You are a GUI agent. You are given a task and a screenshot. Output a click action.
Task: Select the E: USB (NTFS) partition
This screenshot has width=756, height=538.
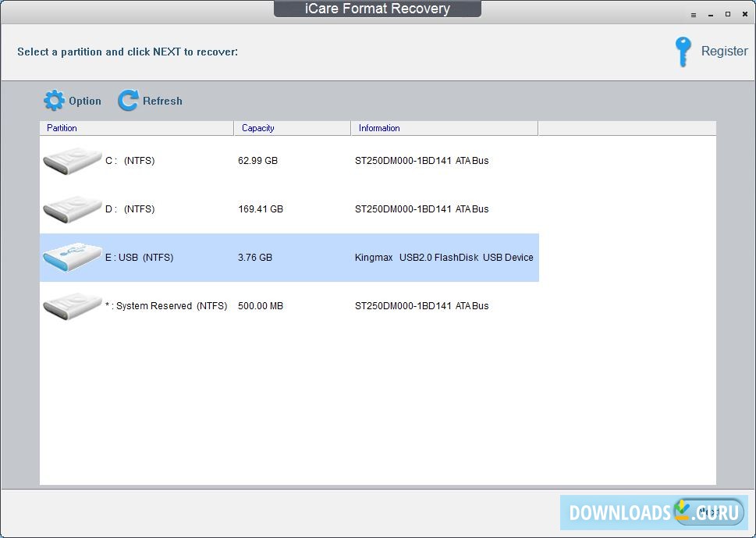(x=289, y=257)
